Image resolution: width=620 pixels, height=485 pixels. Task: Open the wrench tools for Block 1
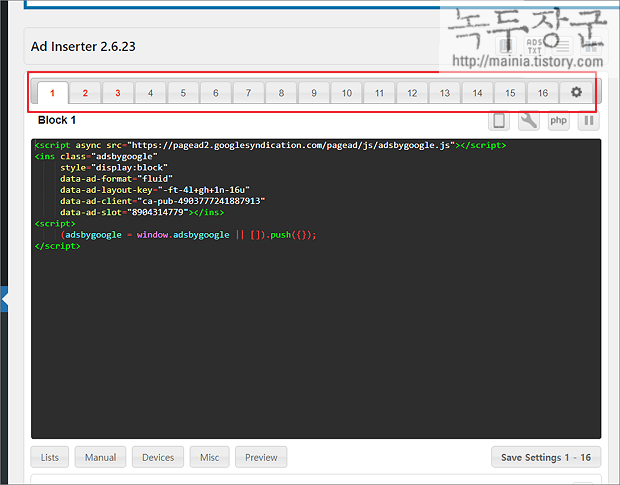(x=529, y=120)
